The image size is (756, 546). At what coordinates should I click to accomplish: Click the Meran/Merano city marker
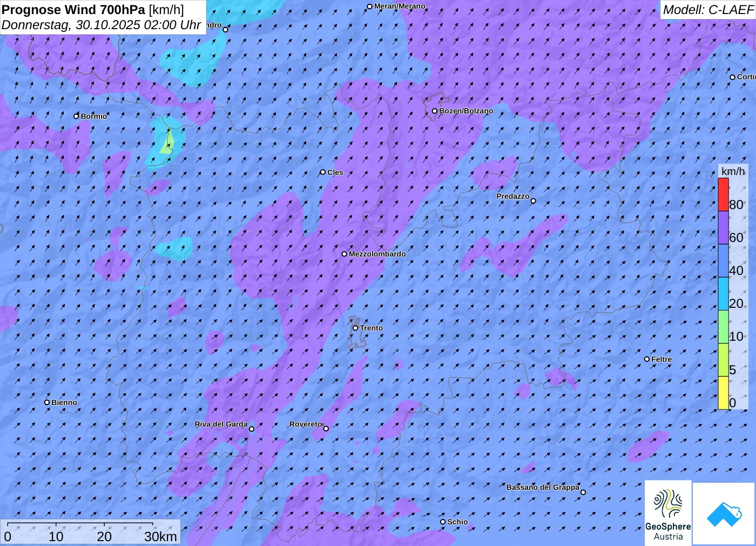(x=369, y=6)
